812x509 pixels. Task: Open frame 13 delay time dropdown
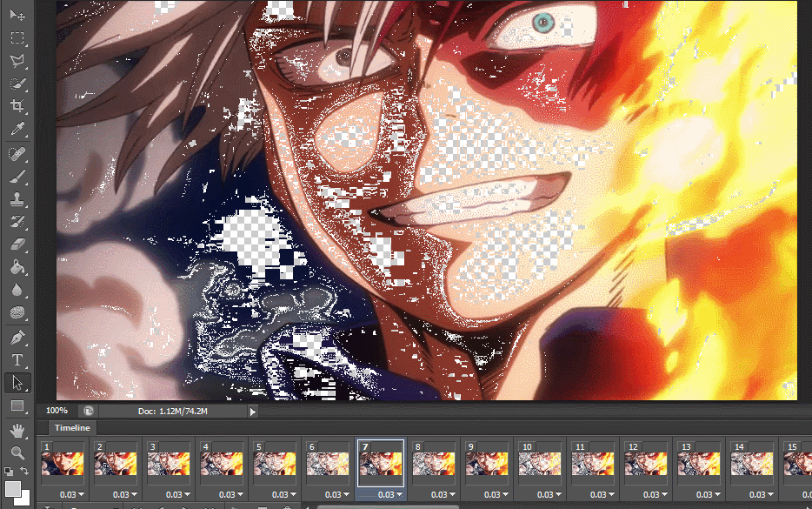(709, 494)
